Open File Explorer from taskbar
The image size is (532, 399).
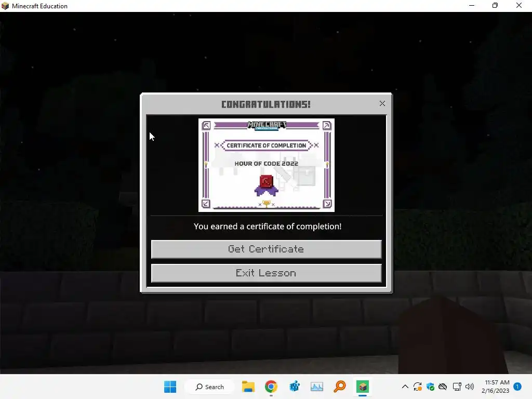pos(248,387)
